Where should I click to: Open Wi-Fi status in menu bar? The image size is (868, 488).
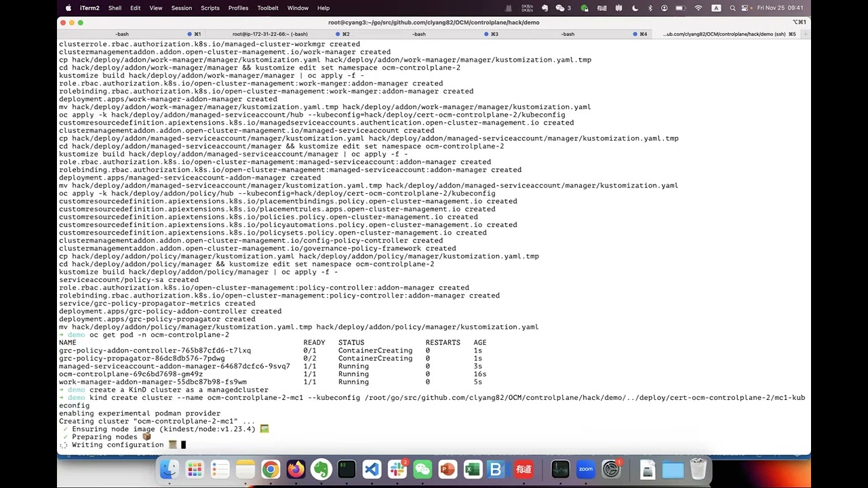698,8
